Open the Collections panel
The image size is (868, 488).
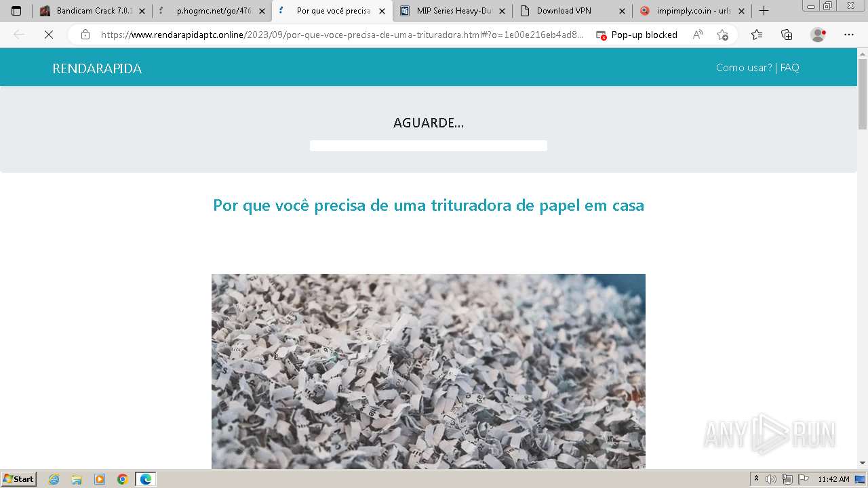tap(787, 35)
